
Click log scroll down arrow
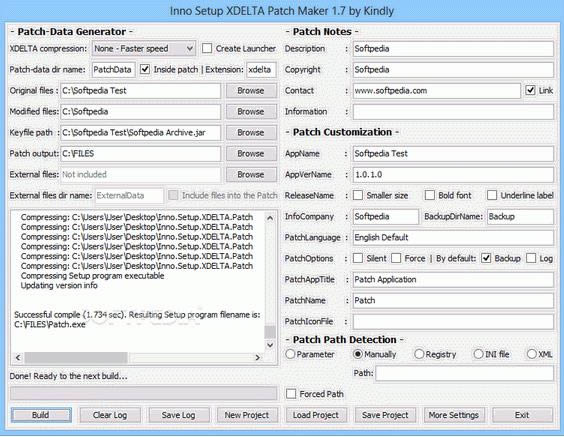pyautogui.click(x=270, y=345)
